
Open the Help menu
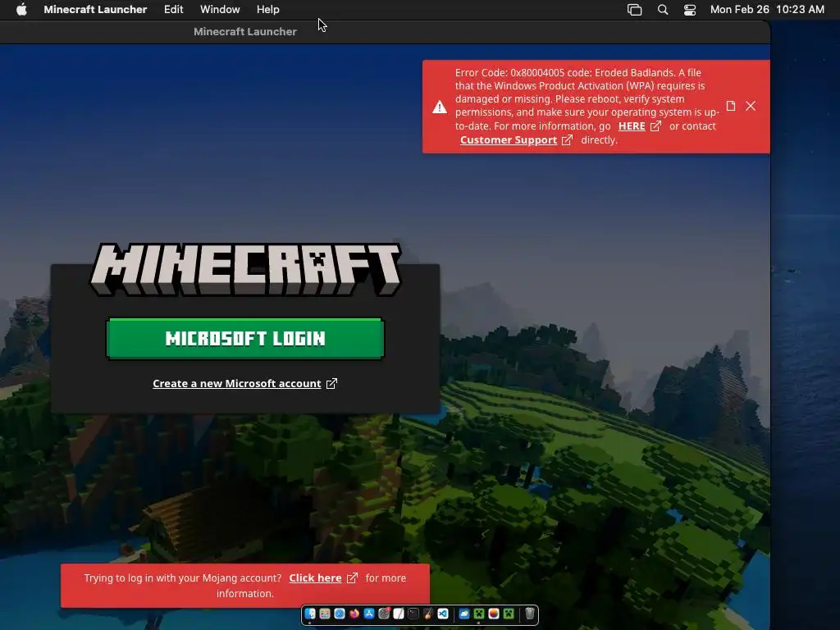pos(268,9)
